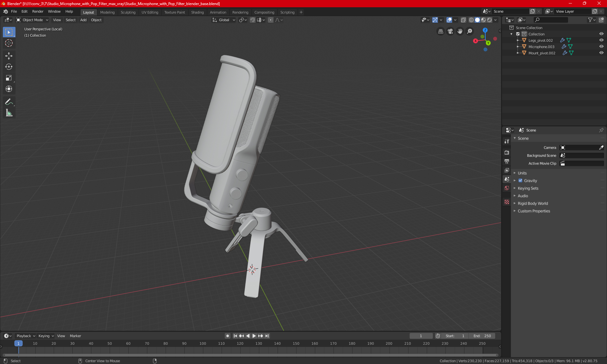
Task: Open the File menu
Action: point(14,11)
